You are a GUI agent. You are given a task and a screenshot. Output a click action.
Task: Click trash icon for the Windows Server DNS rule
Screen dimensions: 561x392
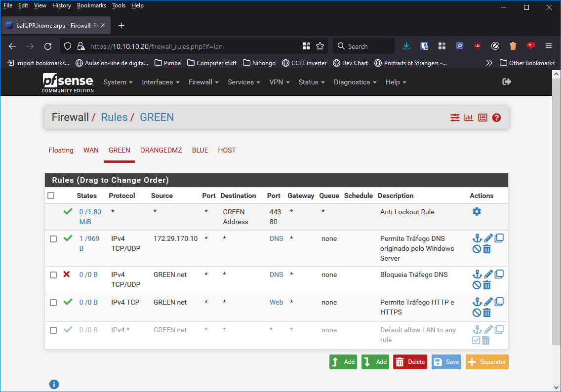487,249
